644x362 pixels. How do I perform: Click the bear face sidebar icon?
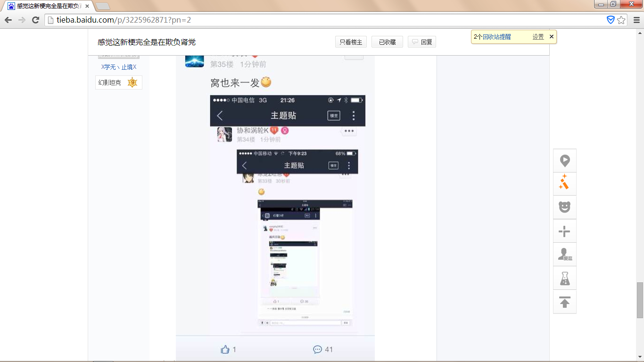(x=565, y=207)
